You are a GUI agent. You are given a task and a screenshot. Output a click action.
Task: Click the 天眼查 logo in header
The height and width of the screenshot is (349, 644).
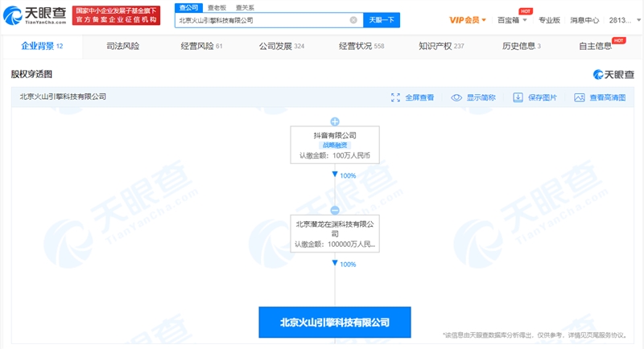pyautogui.click(x=35, y=14)
